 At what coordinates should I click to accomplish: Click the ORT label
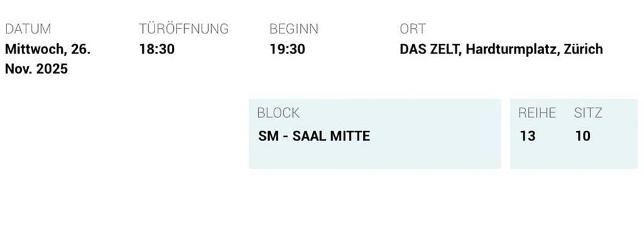pos(413,29)
